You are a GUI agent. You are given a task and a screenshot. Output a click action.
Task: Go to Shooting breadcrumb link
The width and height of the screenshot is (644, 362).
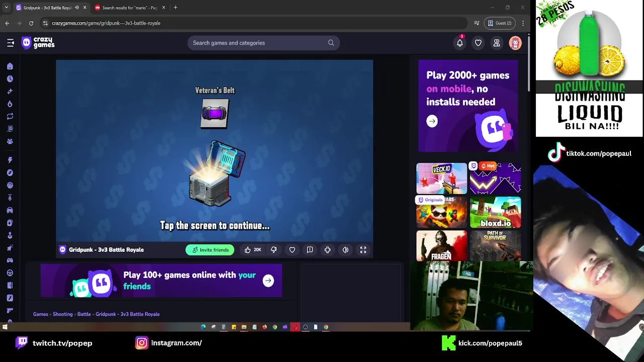coord(63,314)
